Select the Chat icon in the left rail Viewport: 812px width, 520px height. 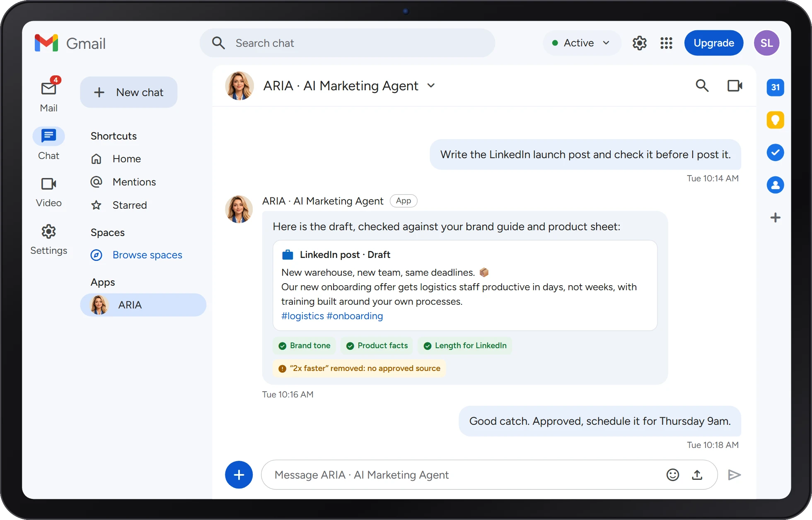point(48,136)
